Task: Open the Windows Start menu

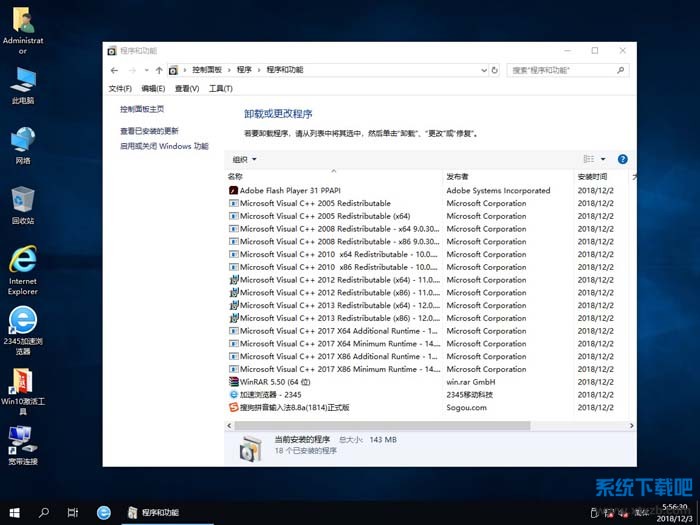Action: [x=14, y=512]
